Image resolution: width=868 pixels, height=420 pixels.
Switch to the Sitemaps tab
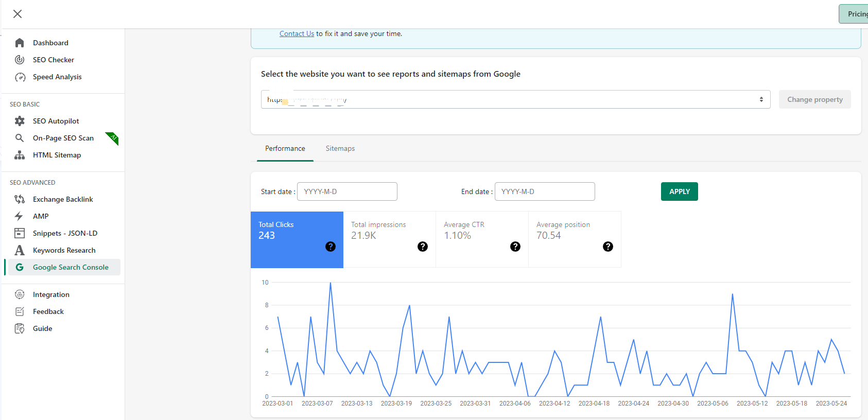coord(340,148)
